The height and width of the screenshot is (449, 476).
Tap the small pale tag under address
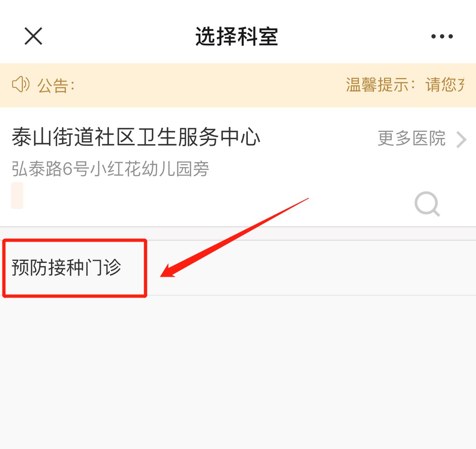tap(17, 196)
